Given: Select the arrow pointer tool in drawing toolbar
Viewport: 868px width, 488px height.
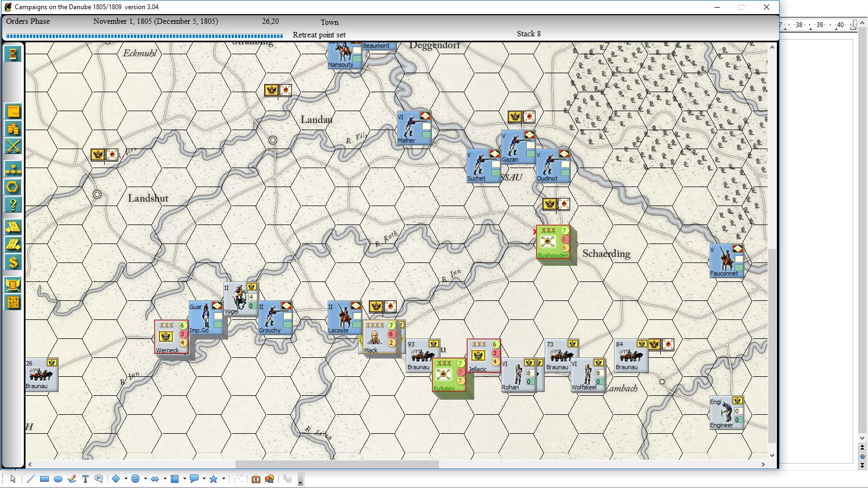Looking at the screenshot, I should [x=13, y=479].
